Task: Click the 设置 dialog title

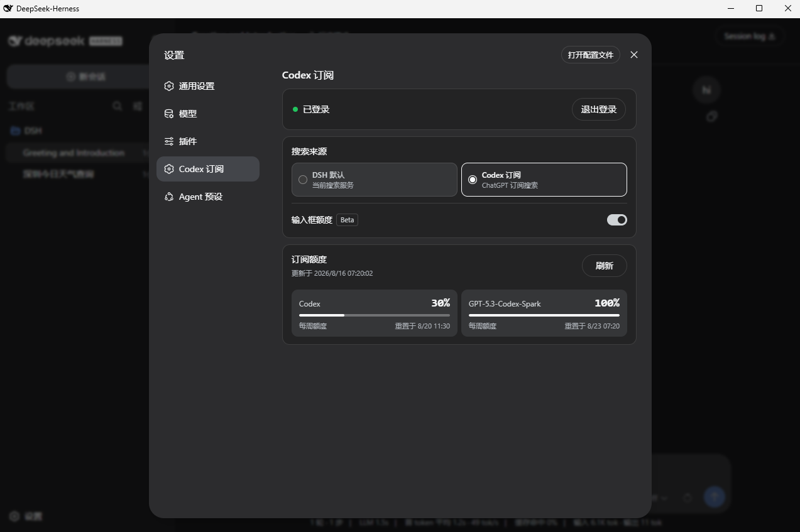Action: point(174,55)
